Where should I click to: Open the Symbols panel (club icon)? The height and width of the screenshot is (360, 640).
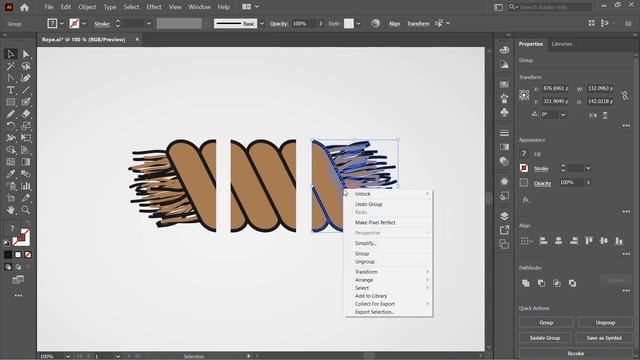tap(504, 112)
